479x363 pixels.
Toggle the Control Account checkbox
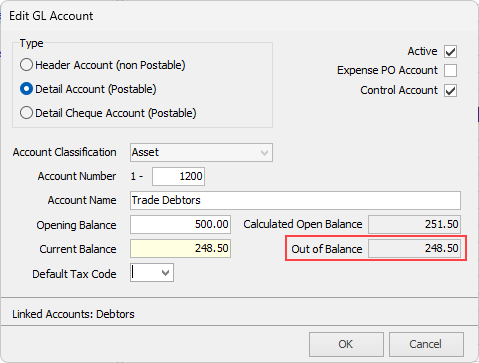[450, 91]
